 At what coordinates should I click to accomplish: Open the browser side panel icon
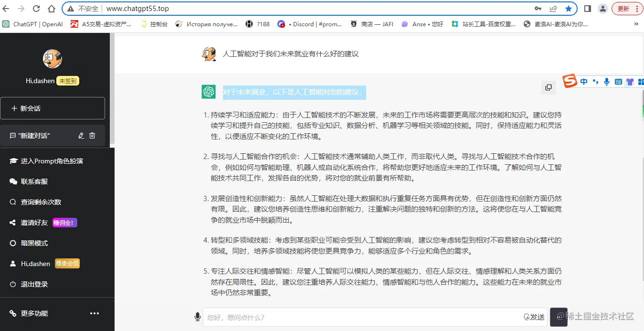(588, 9)
